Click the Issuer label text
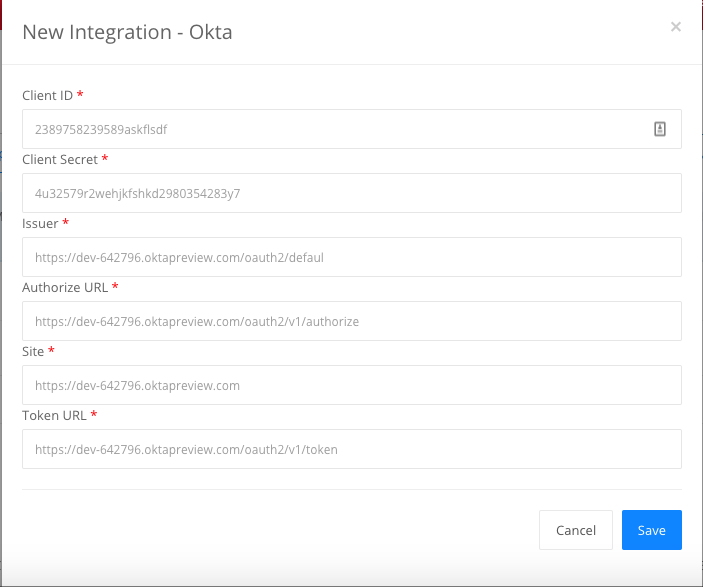The height and width of the screenshot is (587, 703). pyautogui.click(x=40, y=223)
